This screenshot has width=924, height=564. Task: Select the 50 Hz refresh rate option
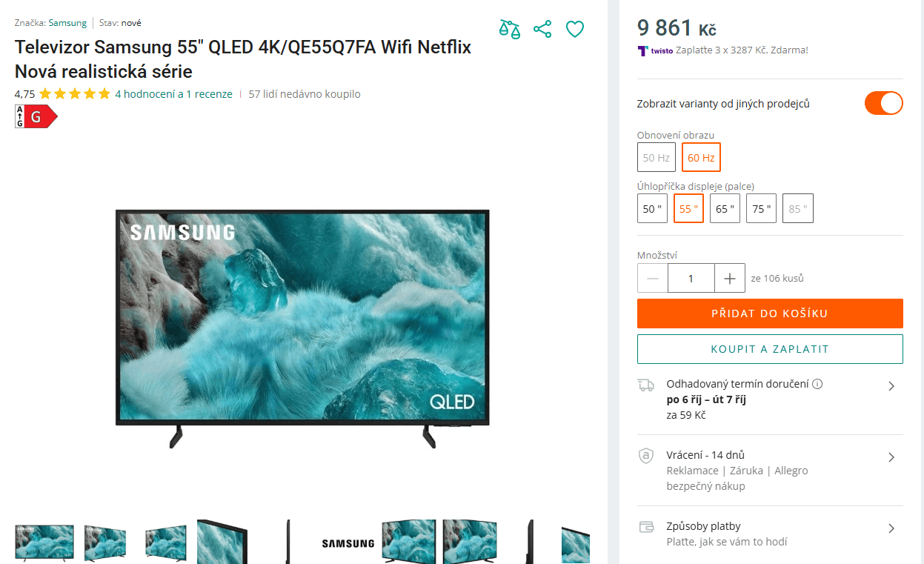tap(657, 157)
